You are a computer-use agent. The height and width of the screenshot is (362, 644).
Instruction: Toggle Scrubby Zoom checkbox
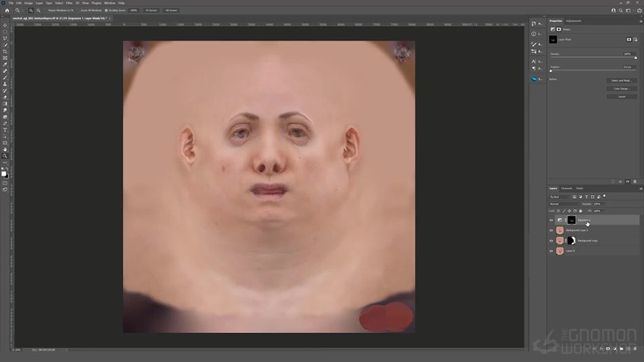(x=106, y=11)
